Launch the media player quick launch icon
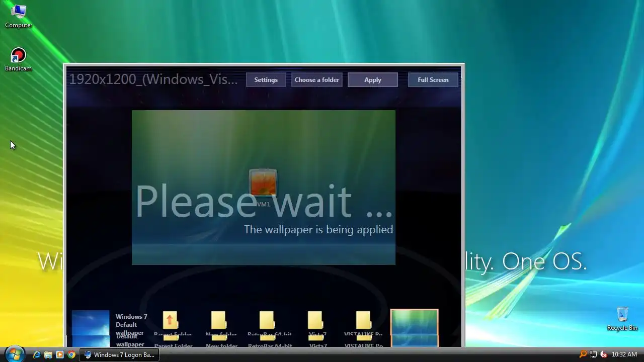Screen dimensions: 644x362 60,354
